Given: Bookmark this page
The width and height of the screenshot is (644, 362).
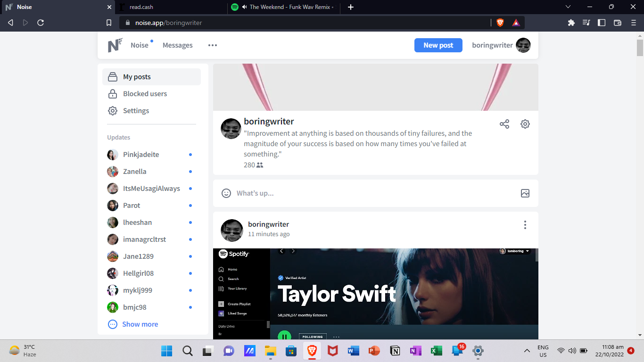Looking at the screenshot, I should point(109,23).
